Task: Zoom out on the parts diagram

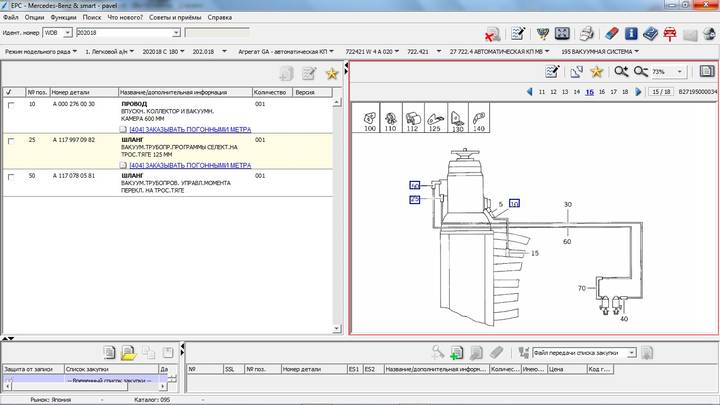Action: (641, 71)
